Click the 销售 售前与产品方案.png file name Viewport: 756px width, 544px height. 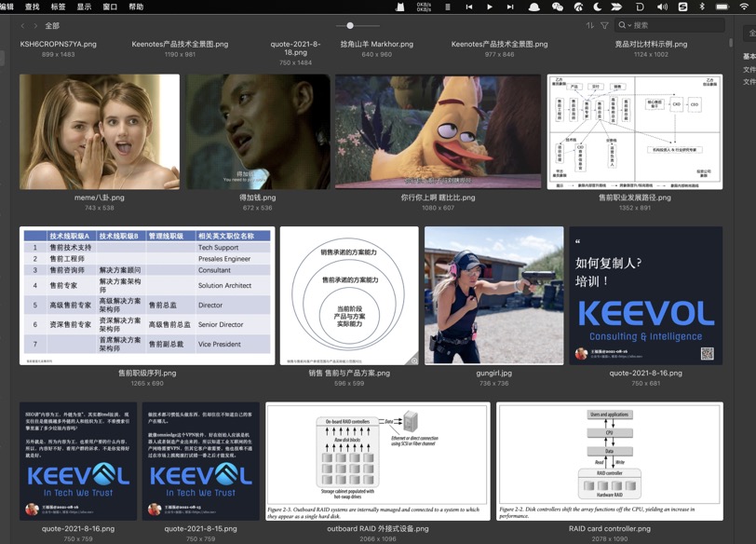tap(349, 373)
